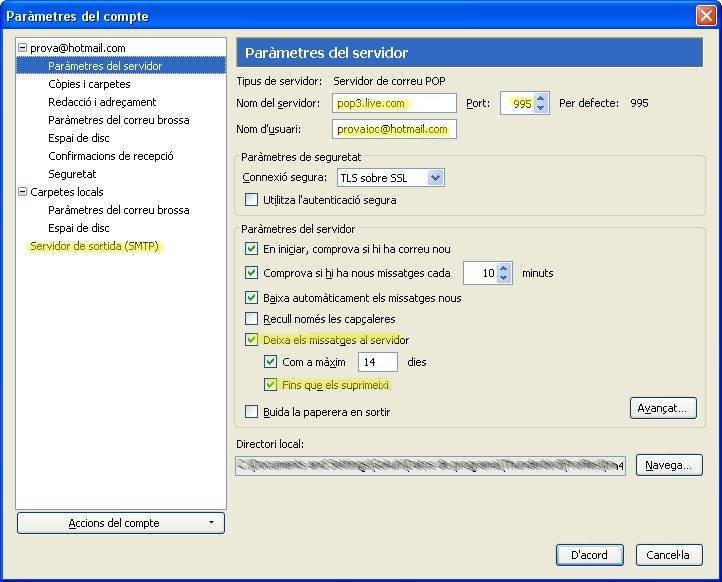
Task: Close the Paràmetres del compte dialog
Action: [x=704, y=15]
